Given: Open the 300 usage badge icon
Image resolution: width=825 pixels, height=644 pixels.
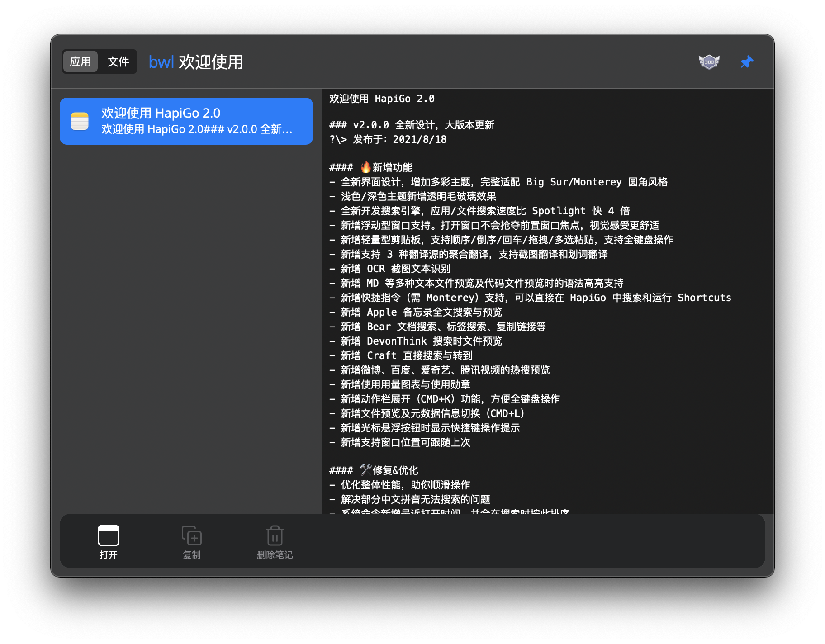Looking at the screenshot, I should pos(709,62).
